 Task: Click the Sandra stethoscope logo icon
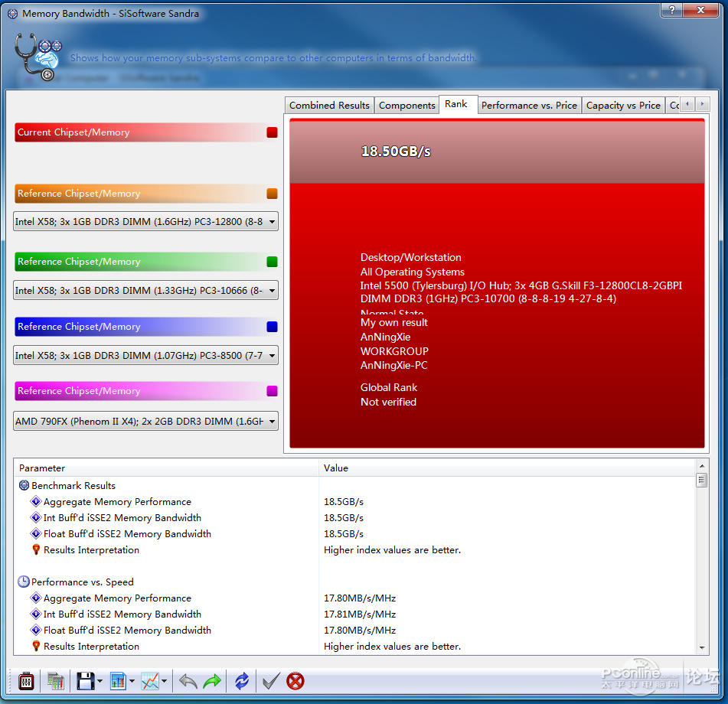click(x=38, y=57)
